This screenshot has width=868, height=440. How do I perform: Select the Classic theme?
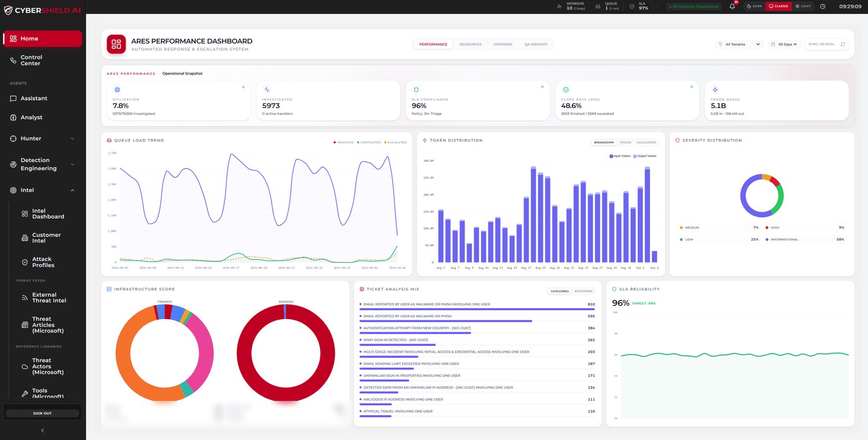click(778, 6)
